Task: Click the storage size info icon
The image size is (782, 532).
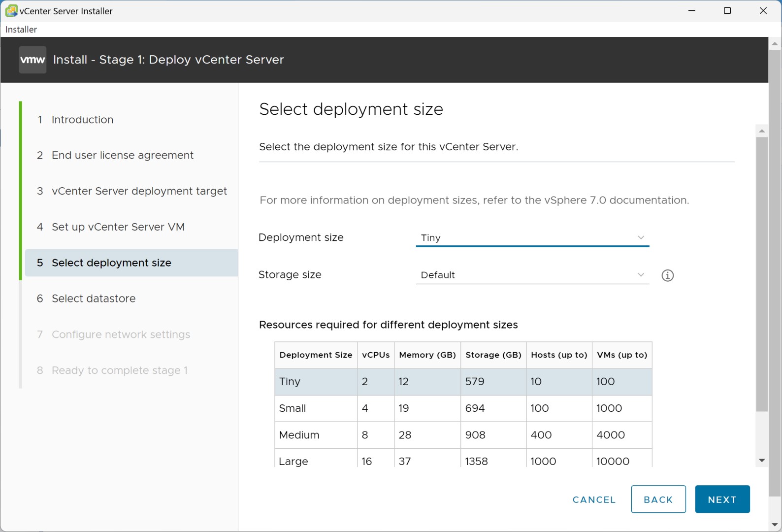Action: (x=667, y=275)
